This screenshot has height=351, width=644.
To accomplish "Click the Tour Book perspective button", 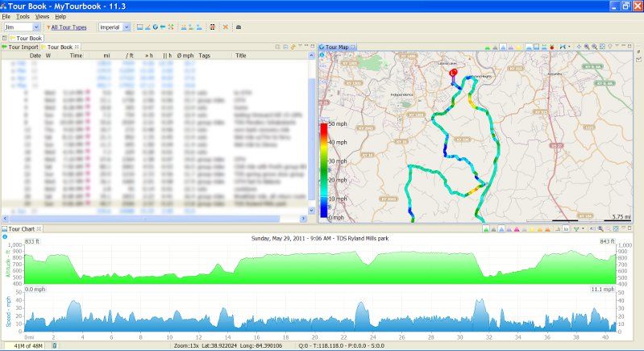I will pos(27,38).
